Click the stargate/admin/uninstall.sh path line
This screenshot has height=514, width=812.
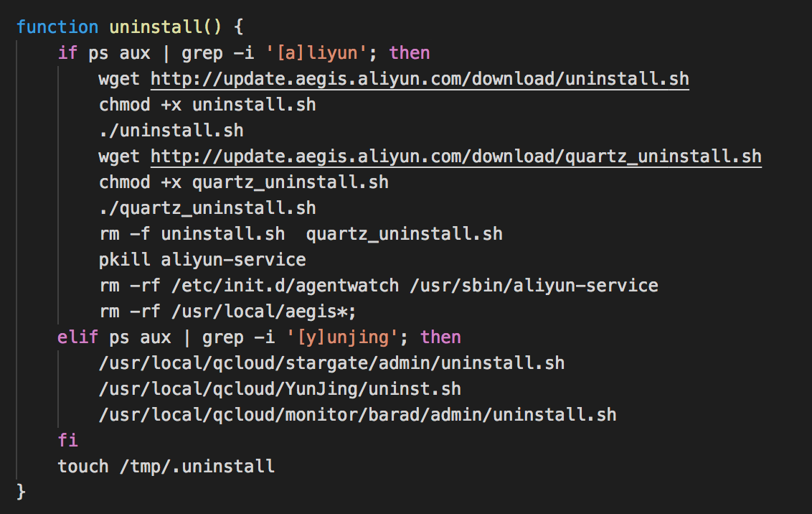pyautogui.click(x=332, y=364)
